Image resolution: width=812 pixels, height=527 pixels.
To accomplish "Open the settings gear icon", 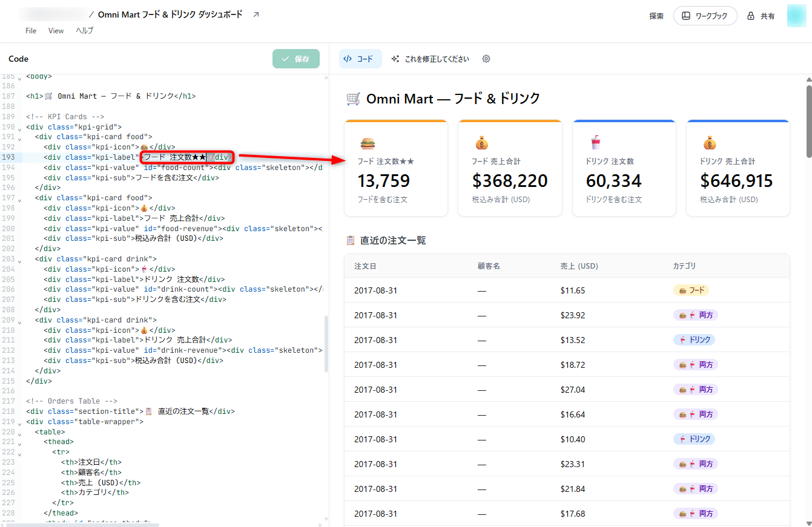I will pos(486,59).
